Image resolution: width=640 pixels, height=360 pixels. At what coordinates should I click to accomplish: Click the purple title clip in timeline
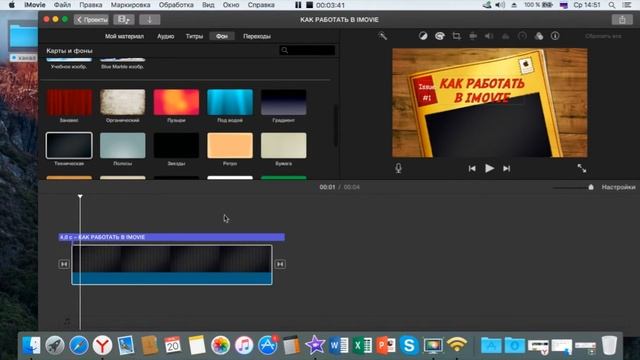click(x=171, y=237)
